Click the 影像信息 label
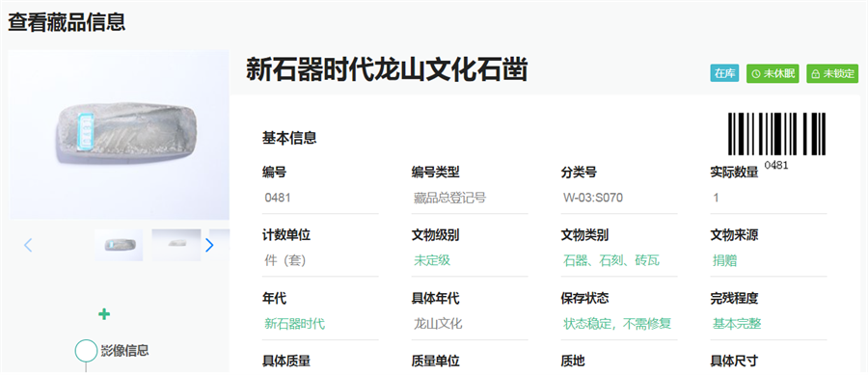The image size is (868, 375). (124, 350)
